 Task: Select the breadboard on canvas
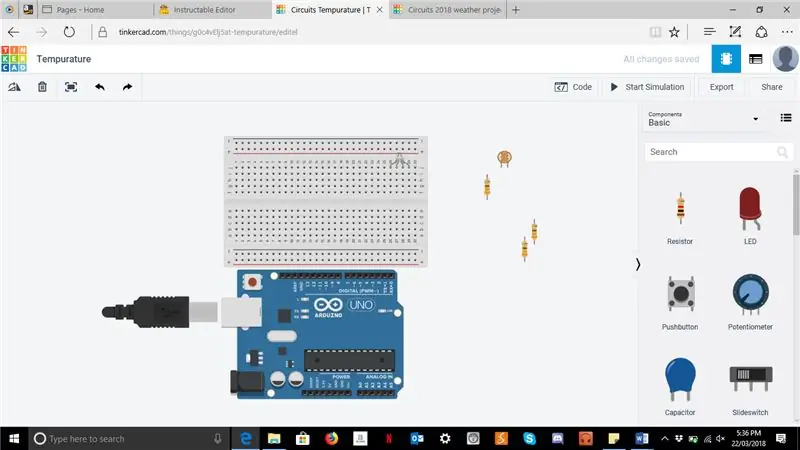pyautogui.click(x=326, y=201)
